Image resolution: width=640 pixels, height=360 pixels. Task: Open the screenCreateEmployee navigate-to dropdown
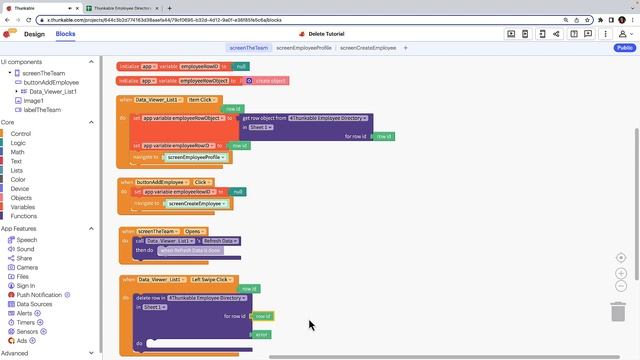197,204
